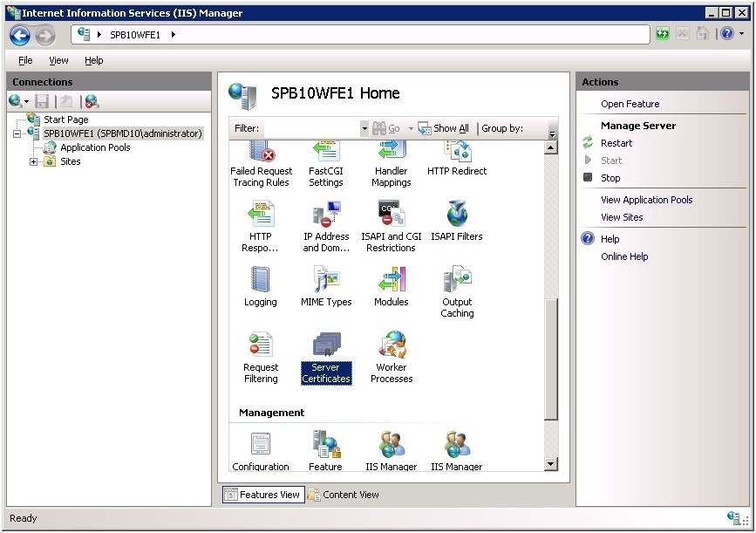Open the Logging feature
This screenshot has width=756, height=533.
261,286
